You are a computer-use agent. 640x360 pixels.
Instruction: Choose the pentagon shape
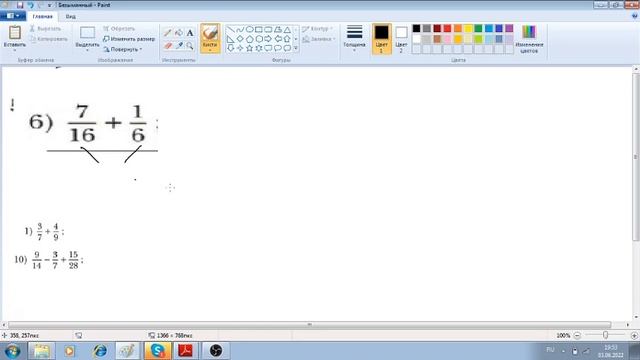[249, 39]
